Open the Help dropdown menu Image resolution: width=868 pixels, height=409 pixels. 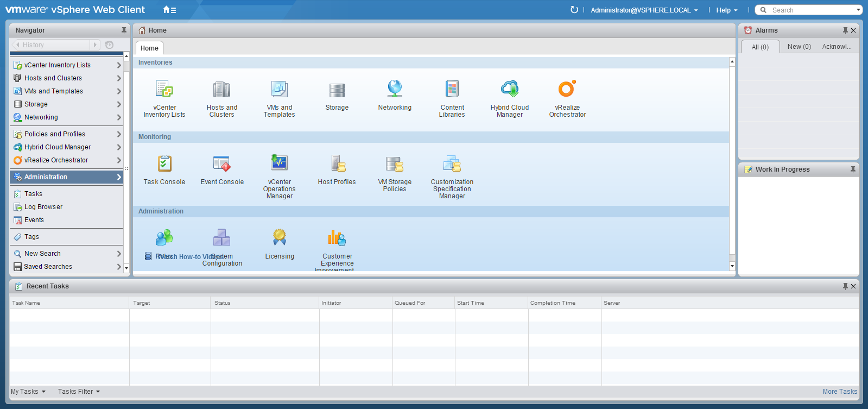[x=727, y=10]
